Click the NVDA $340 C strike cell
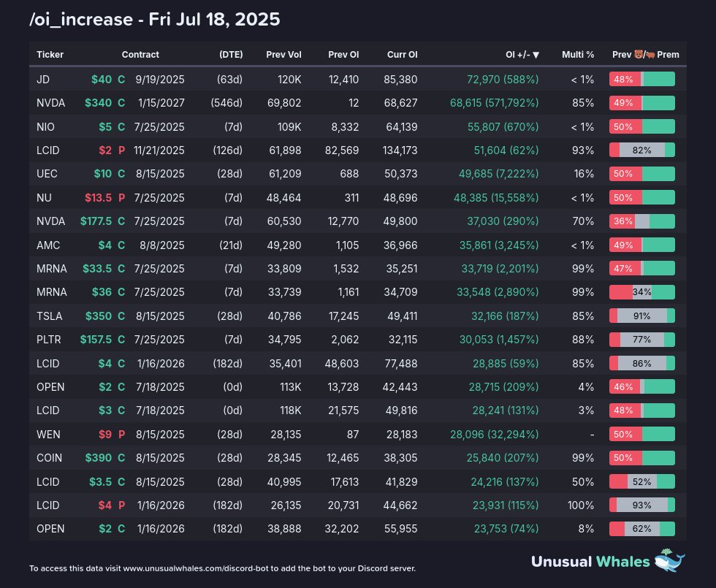 (105, 103)
